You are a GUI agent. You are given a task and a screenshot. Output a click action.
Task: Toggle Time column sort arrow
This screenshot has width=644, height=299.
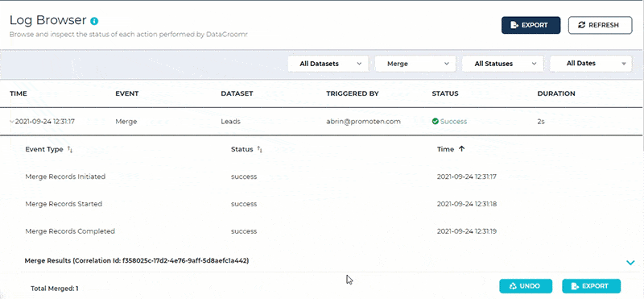click(x=461, y=149)
